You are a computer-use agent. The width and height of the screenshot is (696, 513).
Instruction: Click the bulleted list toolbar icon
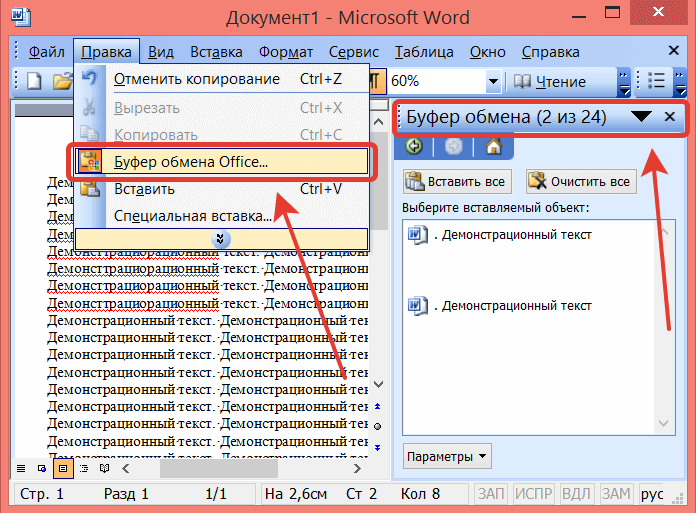[656, 81]
